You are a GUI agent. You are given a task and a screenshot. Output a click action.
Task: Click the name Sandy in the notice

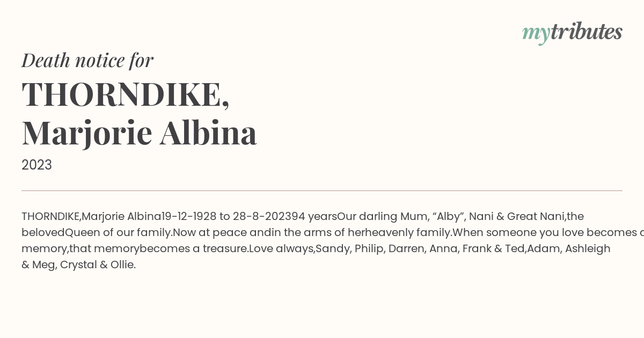pos(332,249)
